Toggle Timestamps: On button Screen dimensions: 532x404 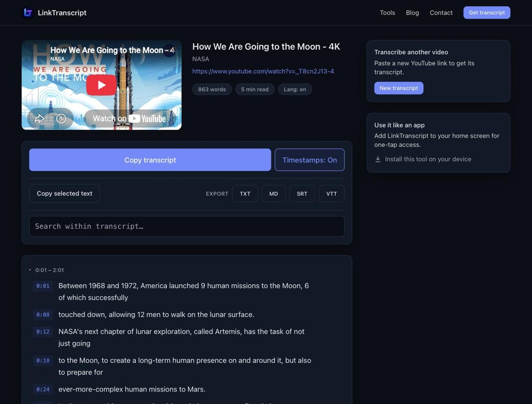(x=309, y=160)
